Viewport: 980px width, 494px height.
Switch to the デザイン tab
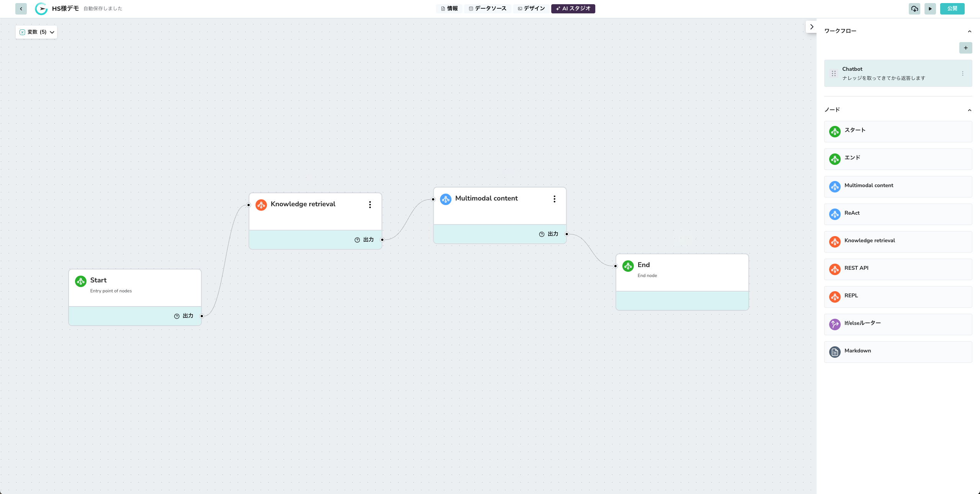tap(531, 8)
